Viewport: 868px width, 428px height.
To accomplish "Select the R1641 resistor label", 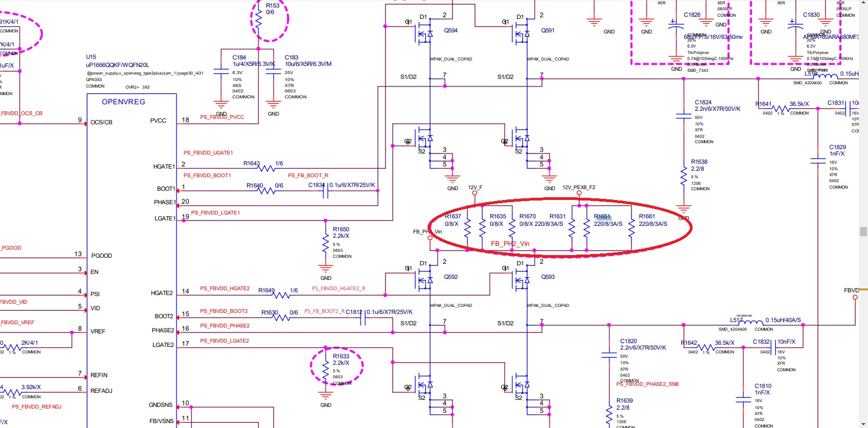I will [763, 104].
